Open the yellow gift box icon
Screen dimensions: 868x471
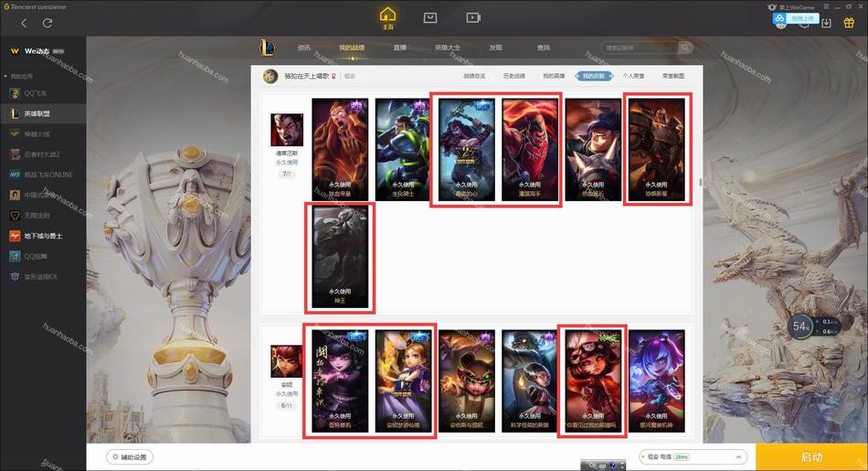click(849, 23)
